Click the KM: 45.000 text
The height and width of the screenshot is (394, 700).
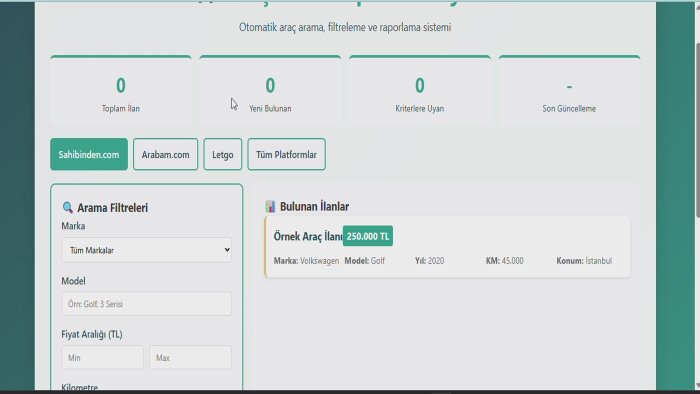tap(504, 261)
